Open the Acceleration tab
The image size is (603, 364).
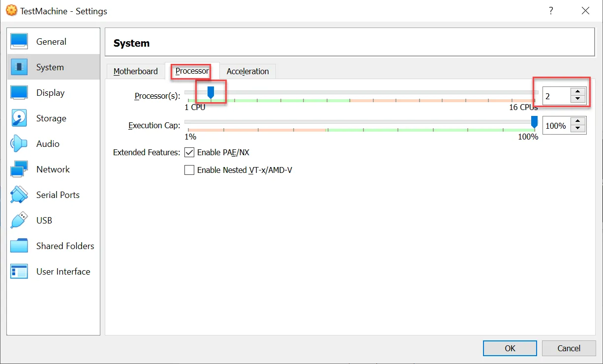[247, 71]
